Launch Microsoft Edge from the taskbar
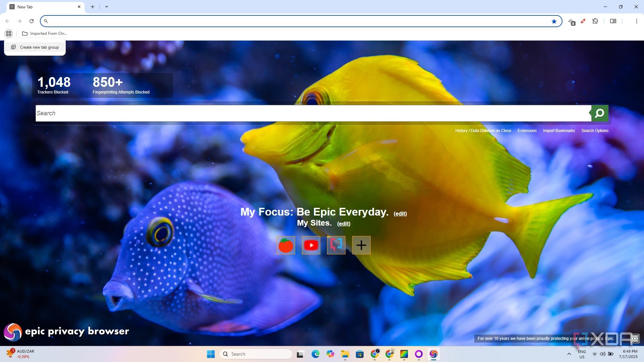Viewport: 644px width, 362px height. coord(315,354)
